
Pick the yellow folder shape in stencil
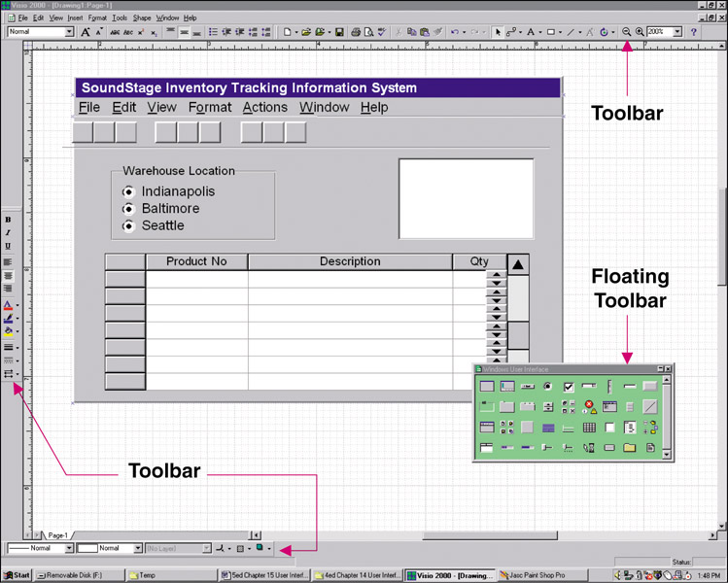click(x=630, y=448)
